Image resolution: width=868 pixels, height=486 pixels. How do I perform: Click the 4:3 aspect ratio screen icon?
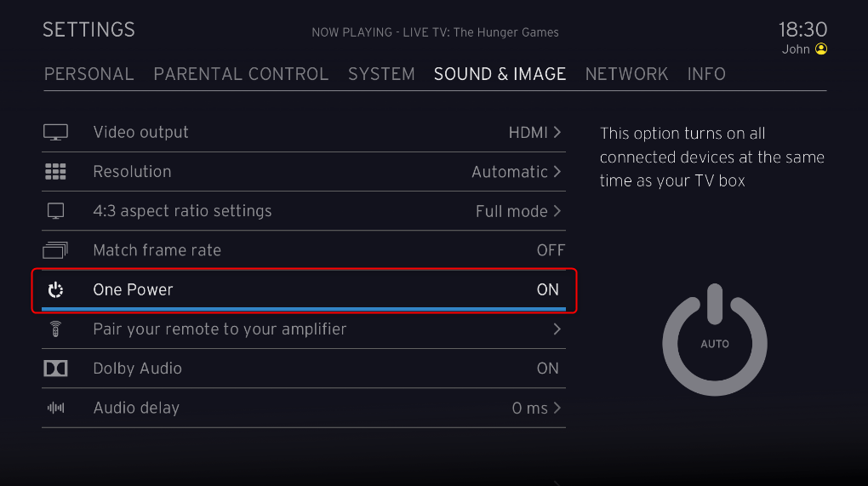pyautogui.click(x=55, y=211)
